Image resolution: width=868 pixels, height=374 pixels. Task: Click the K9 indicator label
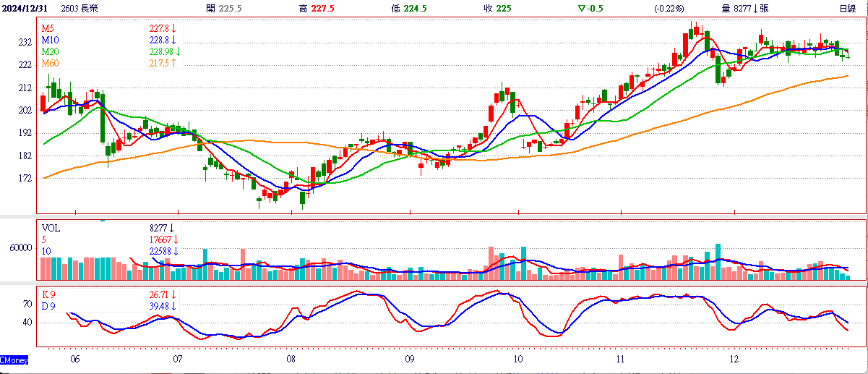48,295
